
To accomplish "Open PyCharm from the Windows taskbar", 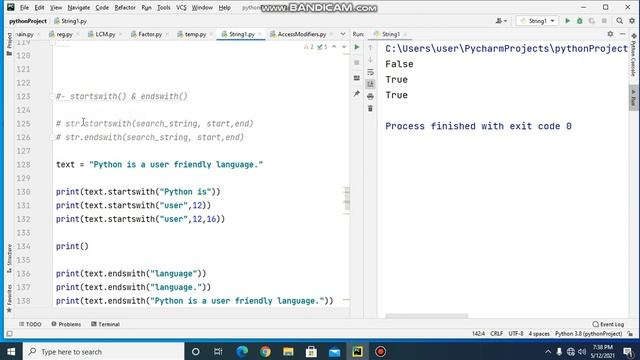I will (358, 351).
